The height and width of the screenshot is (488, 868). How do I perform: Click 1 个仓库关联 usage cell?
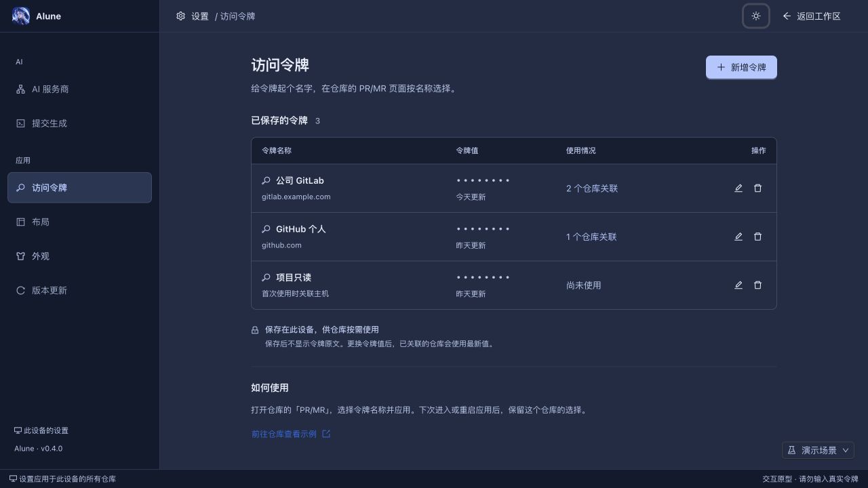coord(591,237)
